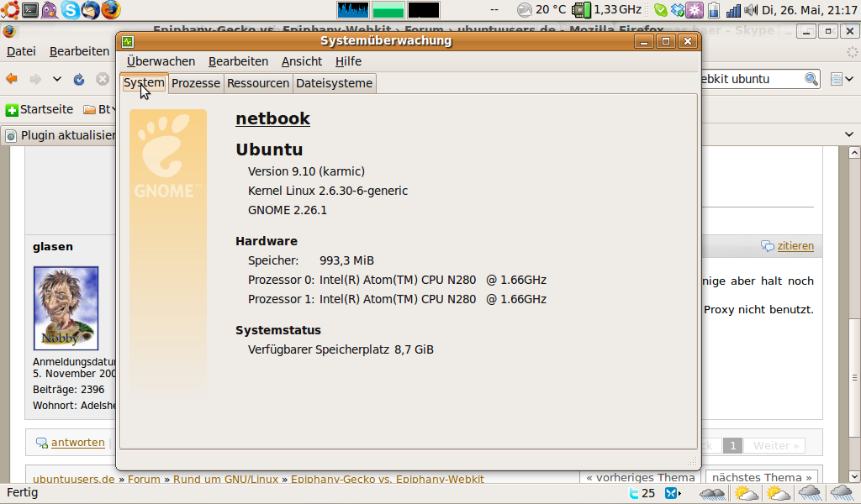Launch Firefox from the top panel launcher
Screen dimensions: 861x504
pyautogui.click(x=110, y=9)
